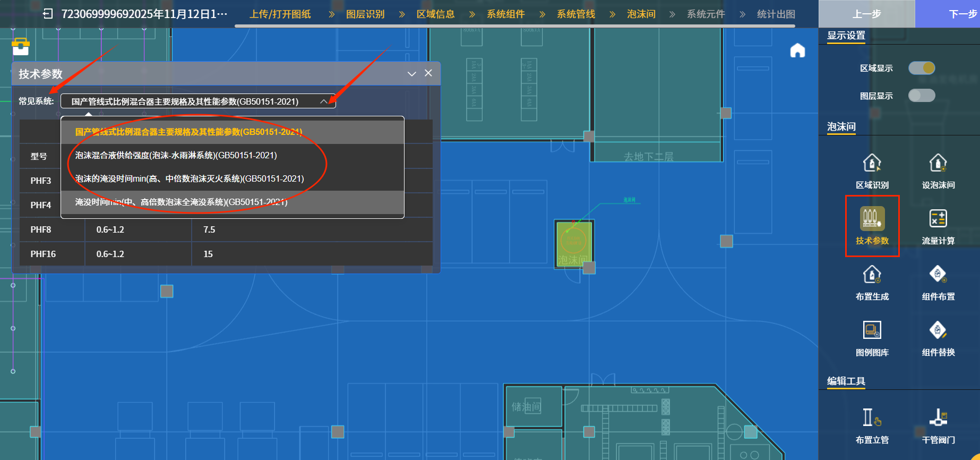This screenshot has height=460, width=980.
Task: Collapse the 技术参数 panel with chevron
Action: click(411, 74)
